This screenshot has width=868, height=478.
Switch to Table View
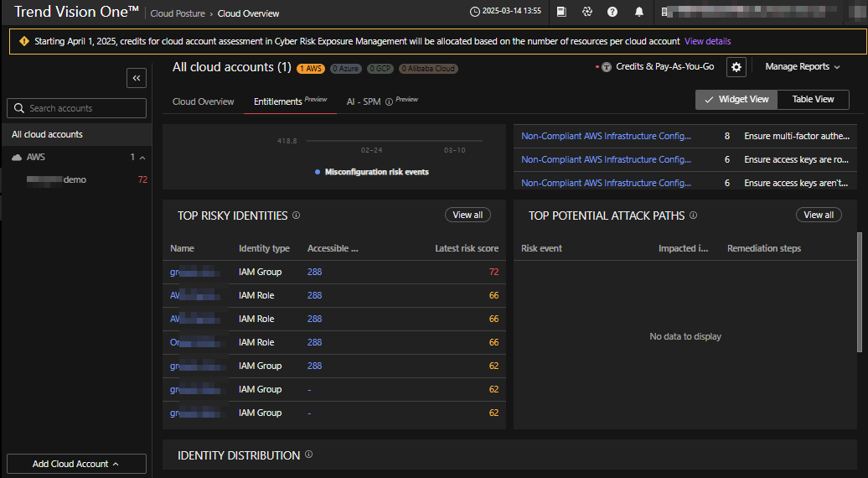coord(813,99)
